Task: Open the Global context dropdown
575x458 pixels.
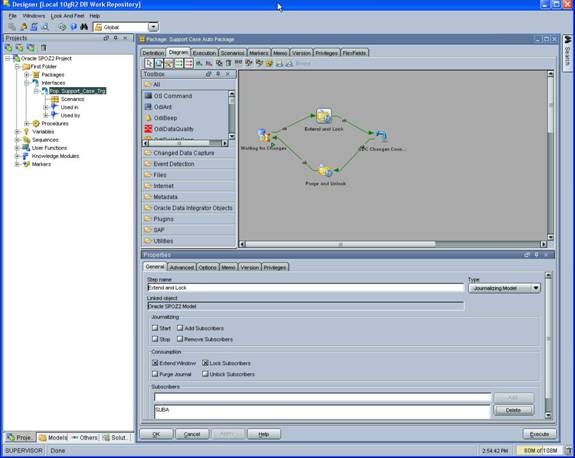Action: (153, 27)
